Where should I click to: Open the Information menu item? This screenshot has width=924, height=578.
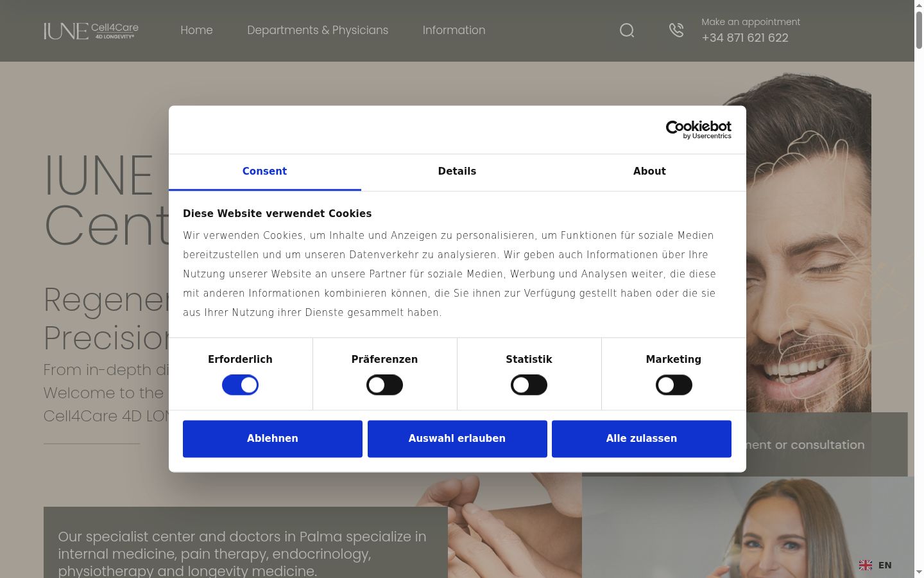(x=454, y=30)
